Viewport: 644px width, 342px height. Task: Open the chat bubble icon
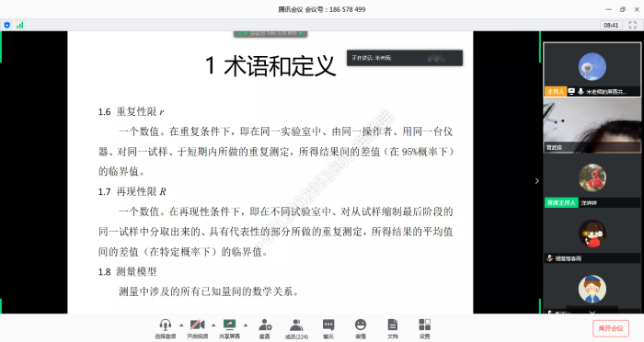click(x=328, y=325)
